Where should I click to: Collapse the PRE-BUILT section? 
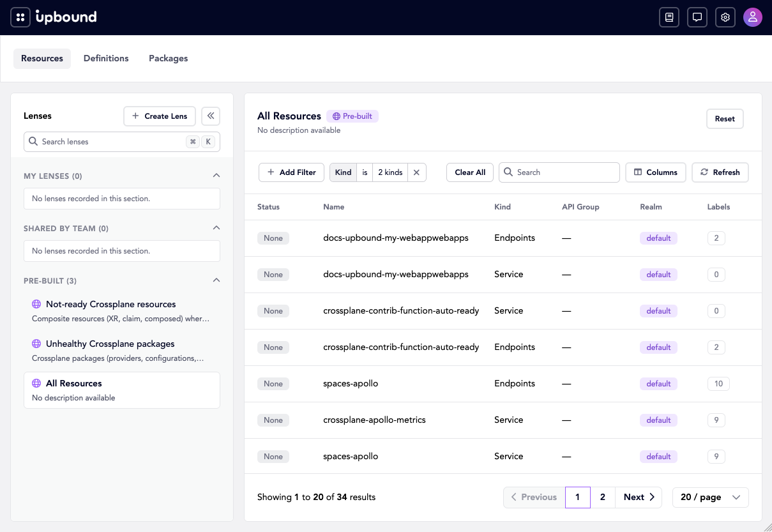click(x=216, y=280)
